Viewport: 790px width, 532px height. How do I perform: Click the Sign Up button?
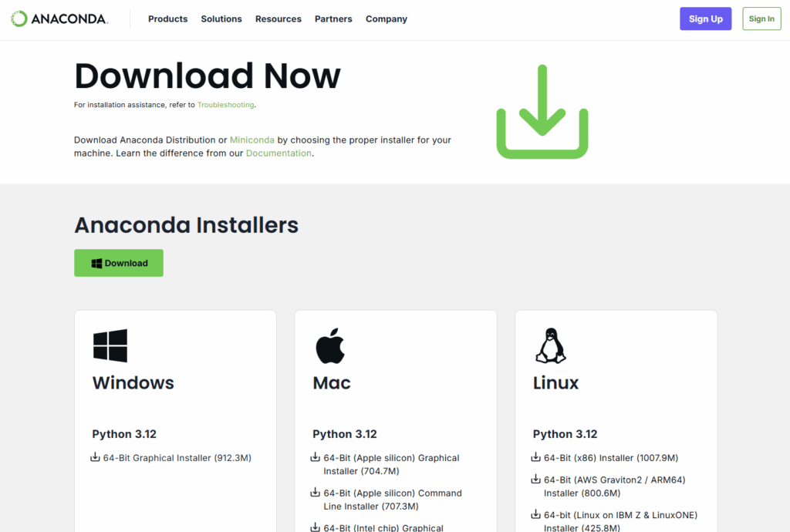tap(705, 19)
